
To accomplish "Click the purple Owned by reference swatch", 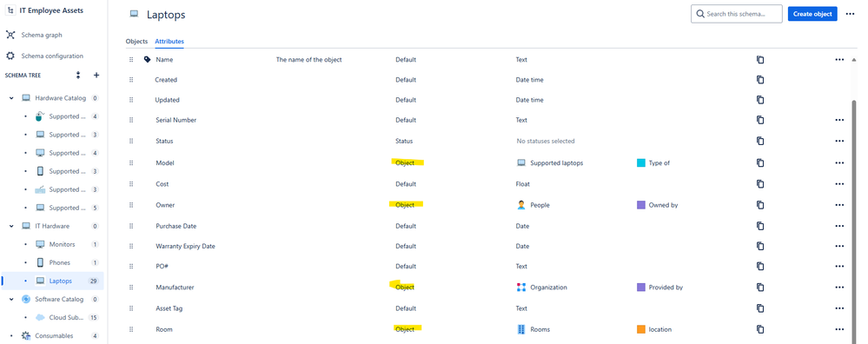I will tap(641, 205).
